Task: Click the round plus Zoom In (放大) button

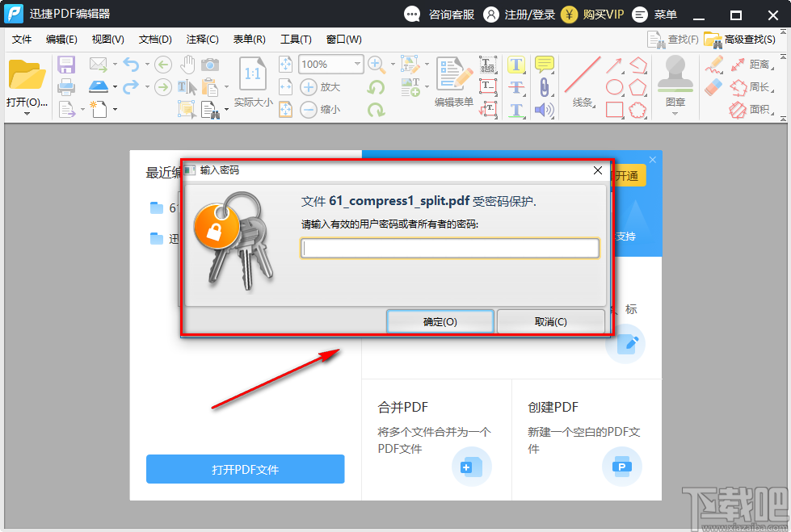Action: tap(308, 86)
